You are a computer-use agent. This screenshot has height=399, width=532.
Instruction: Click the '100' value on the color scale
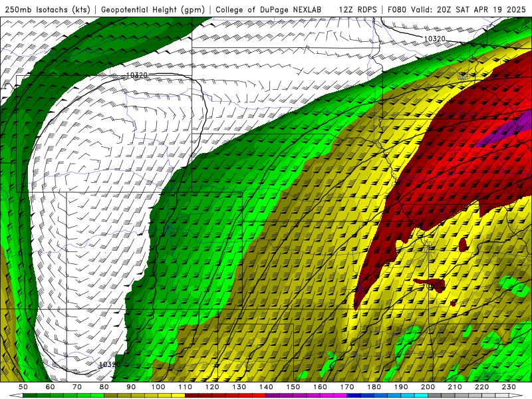click(158, 387)
